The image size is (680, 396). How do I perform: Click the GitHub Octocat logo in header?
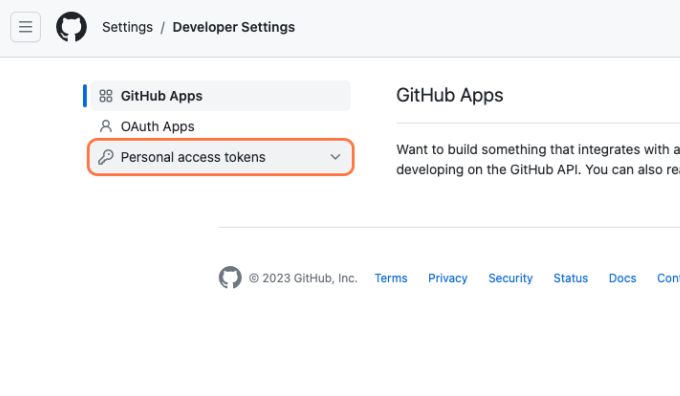(71, 27)
